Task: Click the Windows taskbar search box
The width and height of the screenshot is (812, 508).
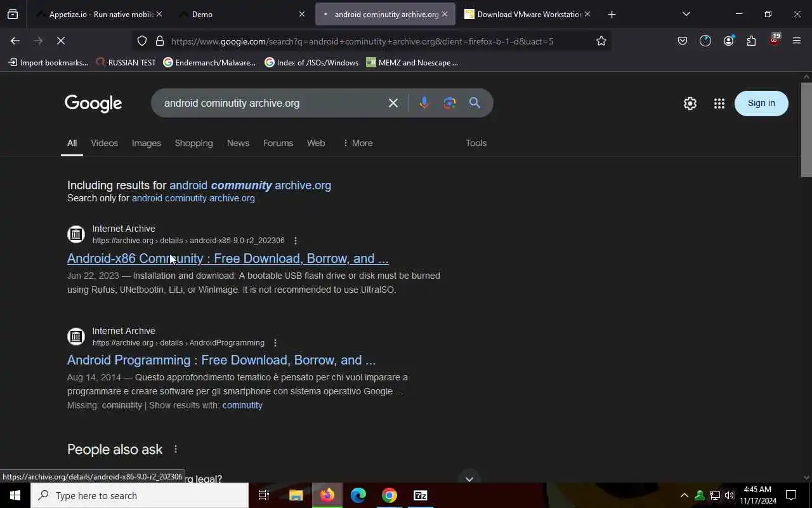Action: coord(140,495)
